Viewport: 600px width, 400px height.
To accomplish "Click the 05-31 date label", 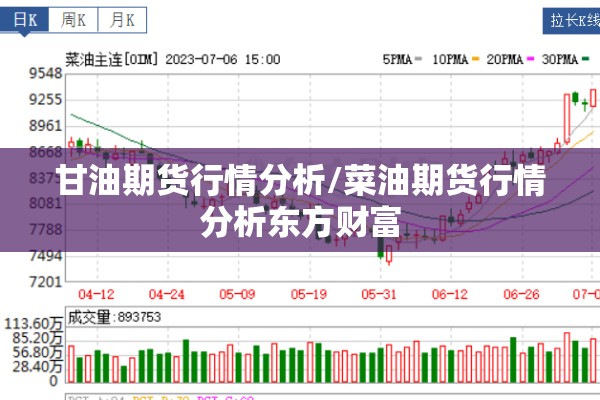I will tap(379, 294).
